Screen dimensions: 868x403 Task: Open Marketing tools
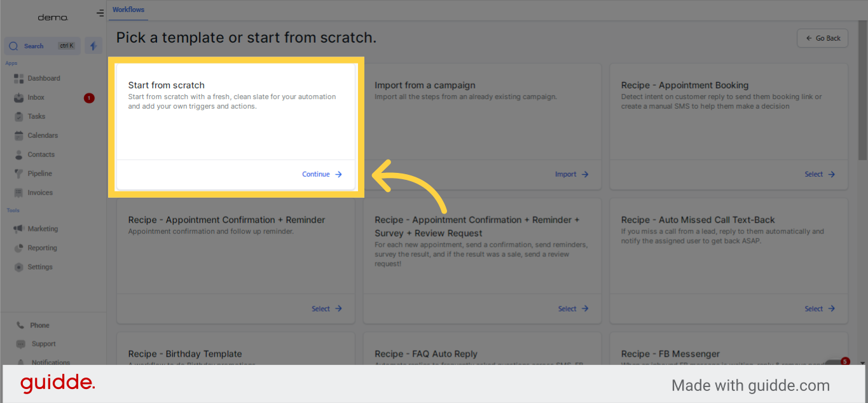43,228
